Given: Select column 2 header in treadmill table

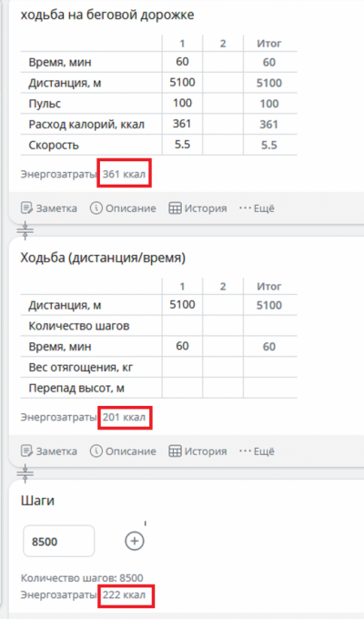Looking at the screenshot, I should tap(223, 43).
